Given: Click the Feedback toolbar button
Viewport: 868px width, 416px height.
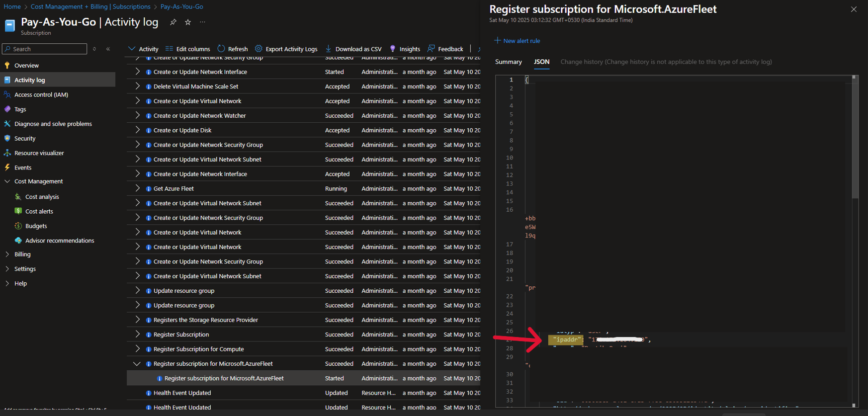Looking at the screenshot, I should [x=445, y=49].
